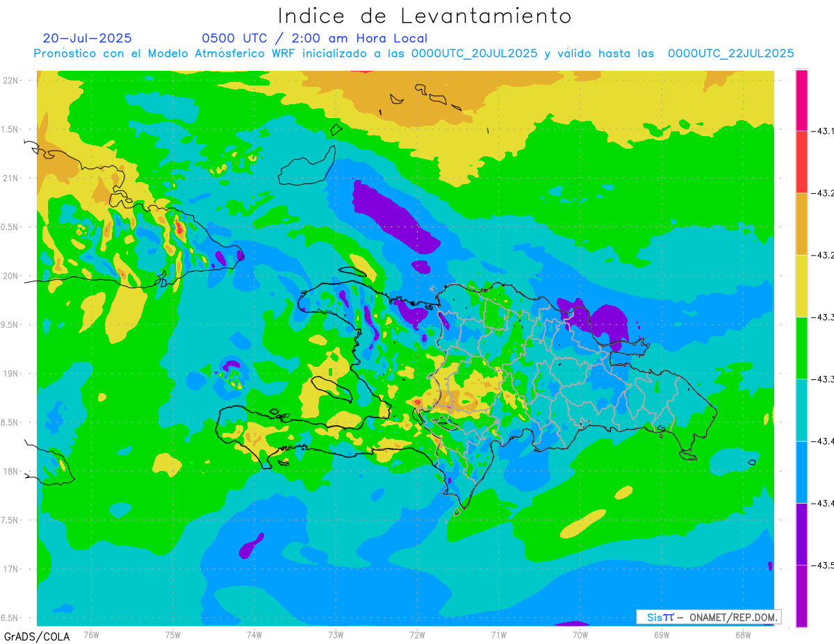This screenshot has width=834, height=644.
Task: Click the 70W longitude label
Action: 580,634
